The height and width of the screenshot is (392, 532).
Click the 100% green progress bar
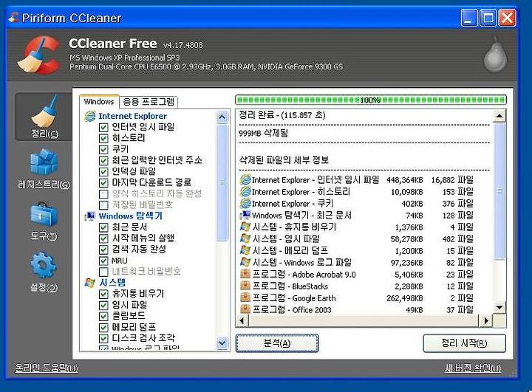pyautogui.click(x=370, y=100)
